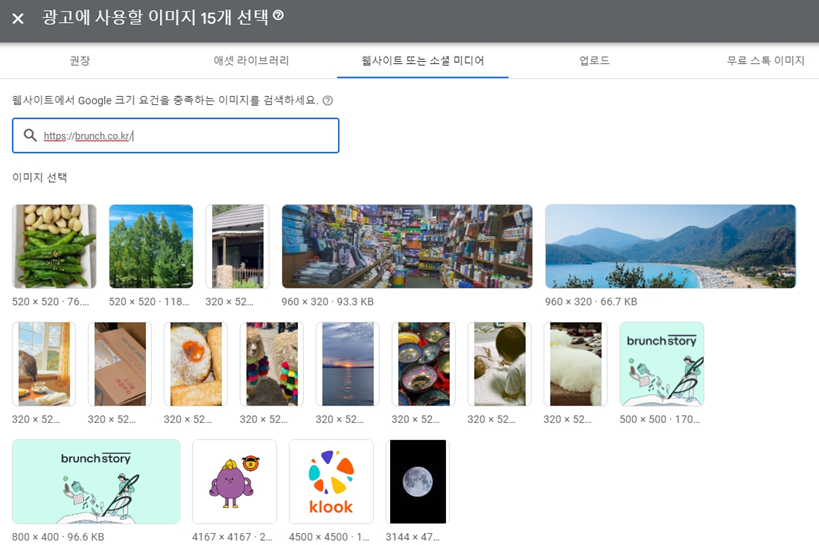Select the store shelves panoramic image
This screenshot has height=545, width=819.
tap(407, 246)
